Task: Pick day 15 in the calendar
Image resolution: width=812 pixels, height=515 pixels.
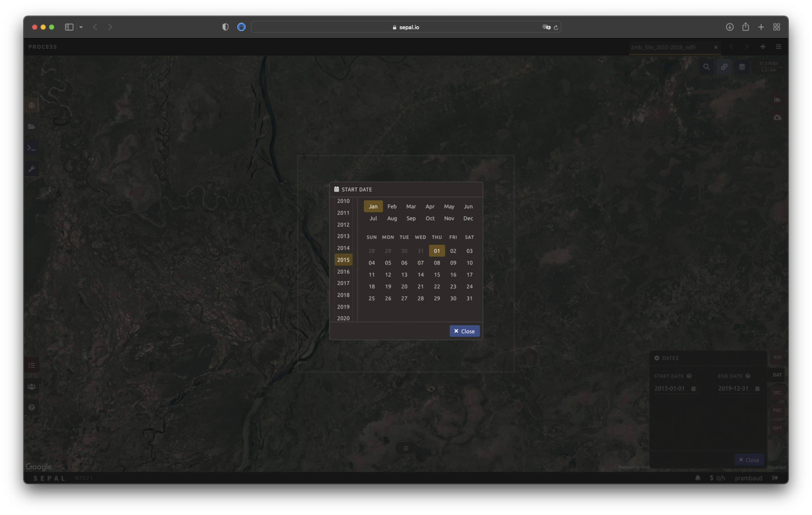Action: coord(437,275)
